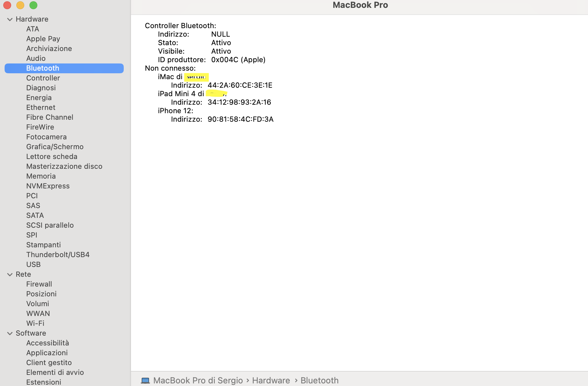
Task: Select Masterizzazione disco in the sidebar
Action: coord(64,167)
